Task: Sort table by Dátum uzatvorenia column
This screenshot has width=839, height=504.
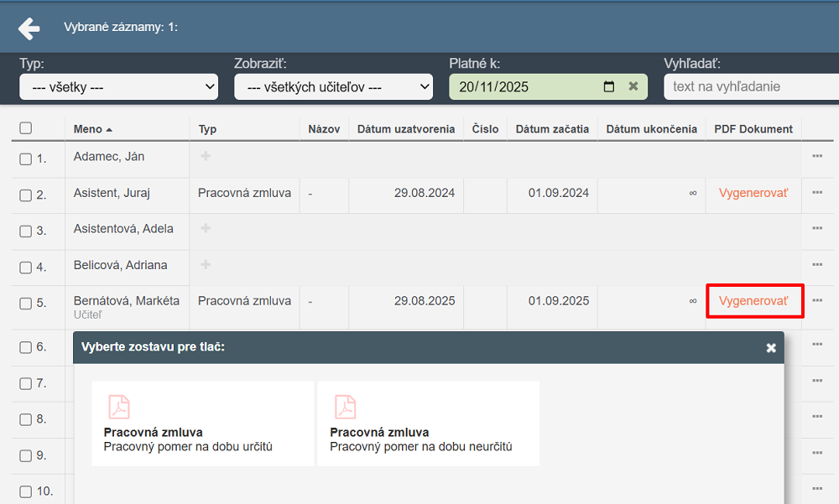Action: [406, 129]
